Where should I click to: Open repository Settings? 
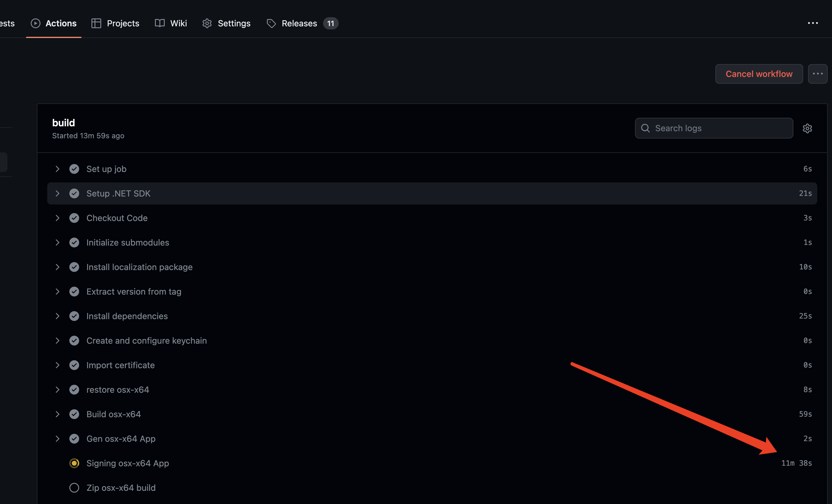tap(234, 23)
